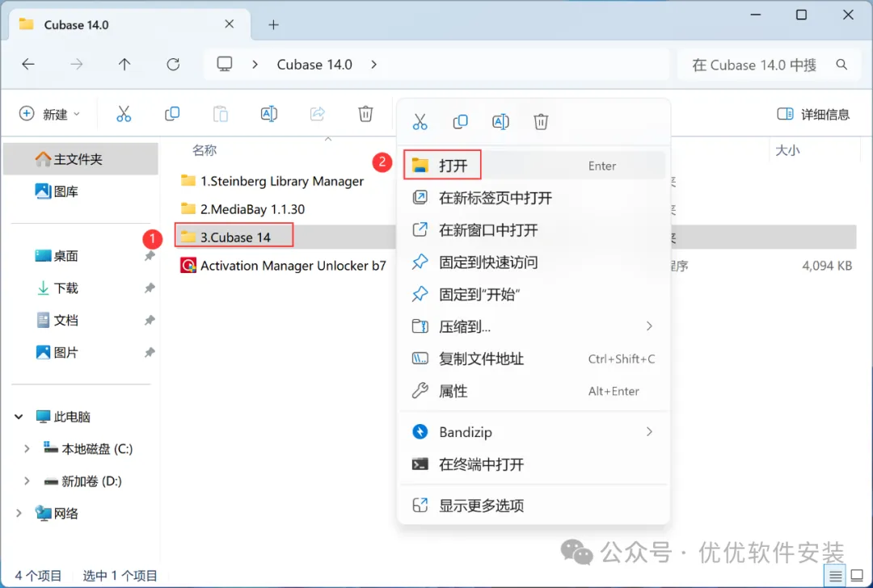
Task: Select the 2.MediaBay 1.1.30 folder
Action: tap(242, 209)
